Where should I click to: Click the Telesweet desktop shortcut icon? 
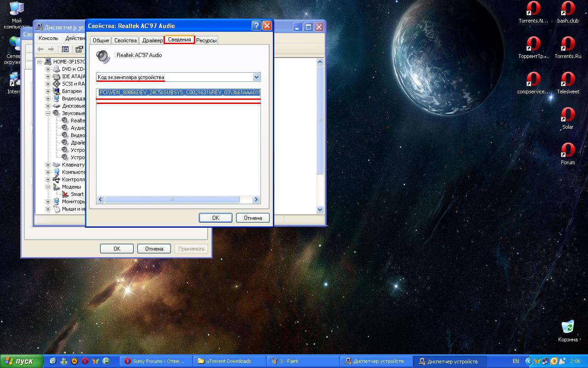coord(568,80)
